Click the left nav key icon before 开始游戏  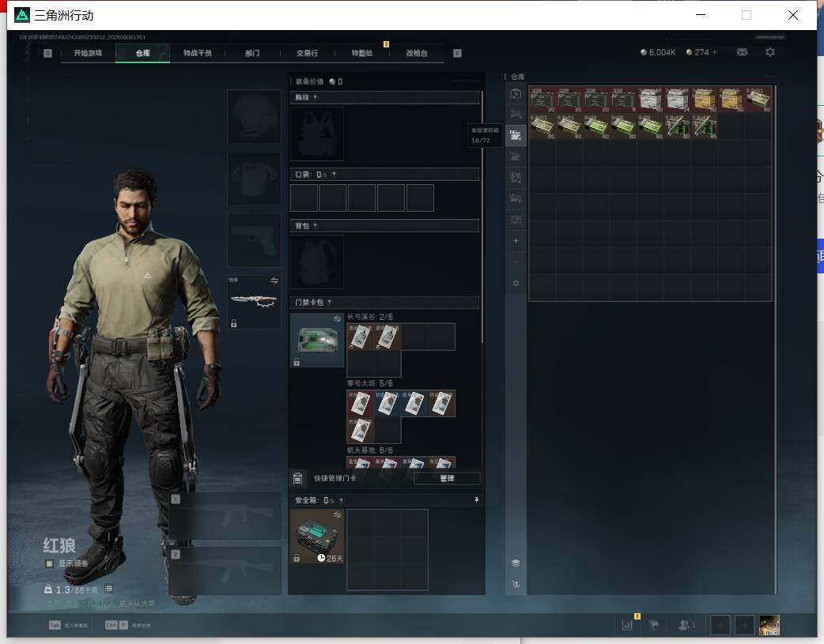click(47, 53)
